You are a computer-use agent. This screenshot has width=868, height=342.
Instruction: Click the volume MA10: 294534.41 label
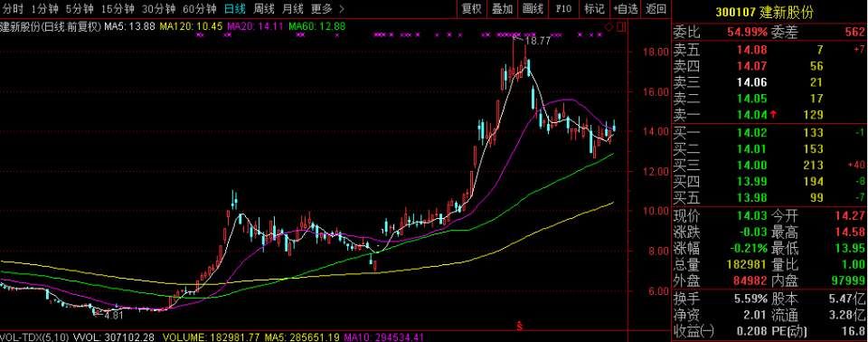click(x=383, y=337)
